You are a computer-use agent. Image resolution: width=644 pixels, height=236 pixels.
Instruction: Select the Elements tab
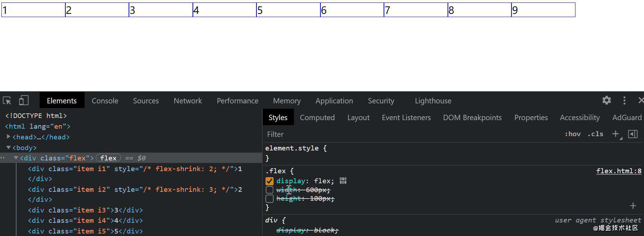[x=62, y=101]
